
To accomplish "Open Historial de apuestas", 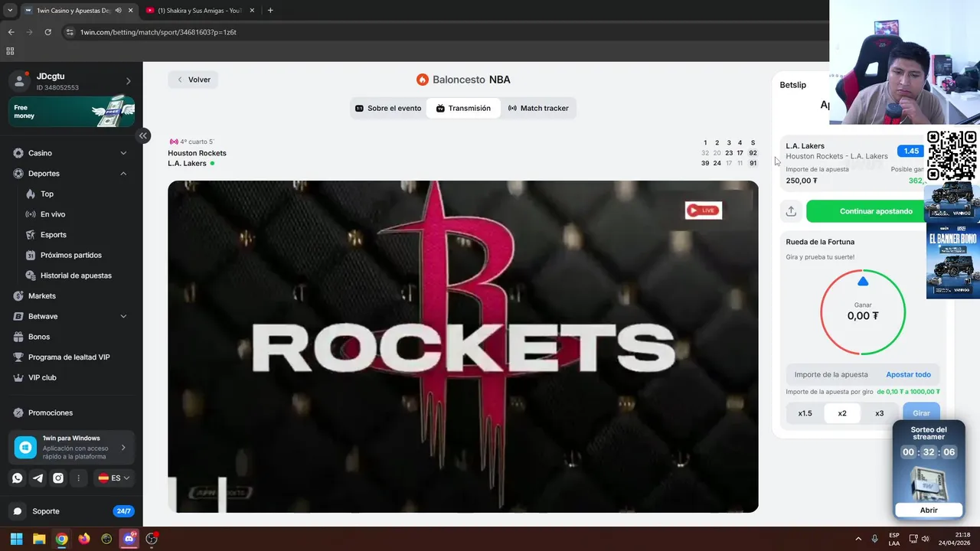I will tap(76, 275).
